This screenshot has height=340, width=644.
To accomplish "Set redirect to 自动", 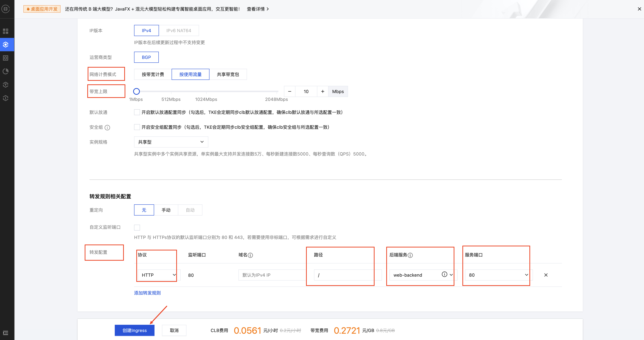I will 190,210.
